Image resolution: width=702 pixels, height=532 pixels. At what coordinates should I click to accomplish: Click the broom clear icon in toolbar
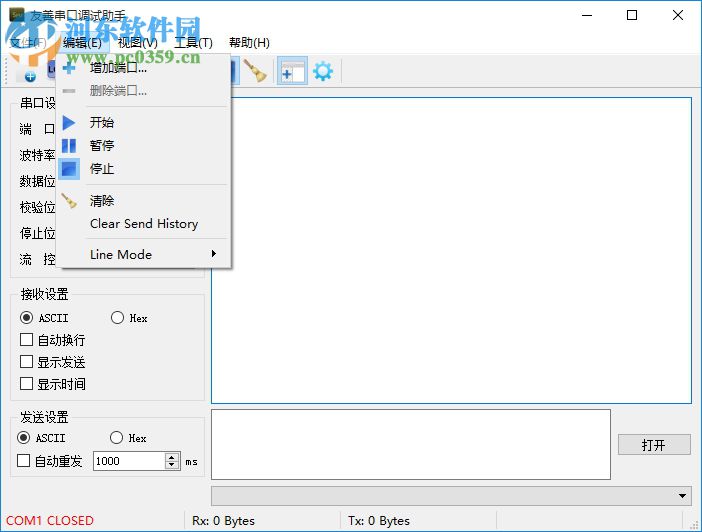click(255, 71)
